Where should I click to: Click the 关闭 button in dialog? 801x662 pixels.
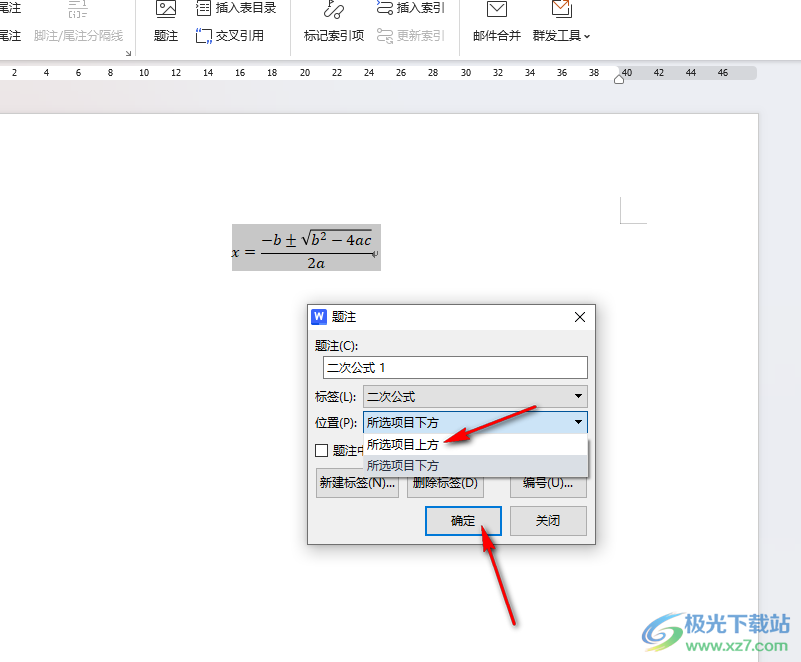(548, 521)
